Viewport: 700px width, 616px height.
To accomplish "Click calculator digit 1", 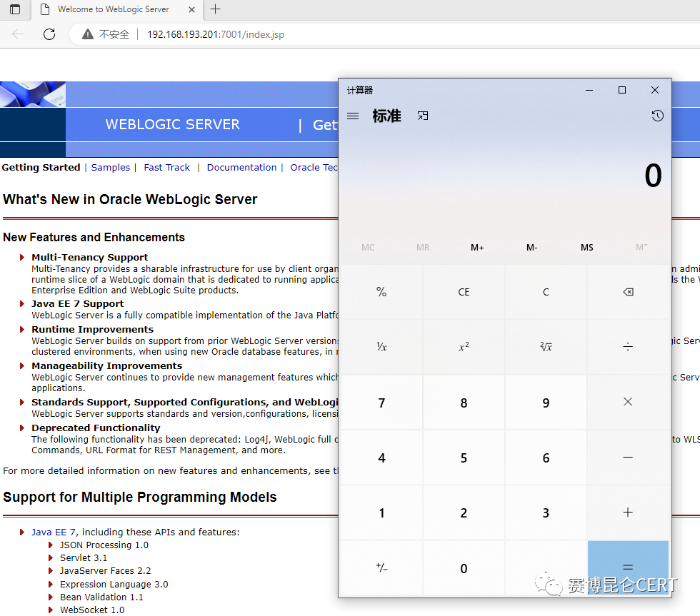I will pyautogui.click(x=381, y=513).
